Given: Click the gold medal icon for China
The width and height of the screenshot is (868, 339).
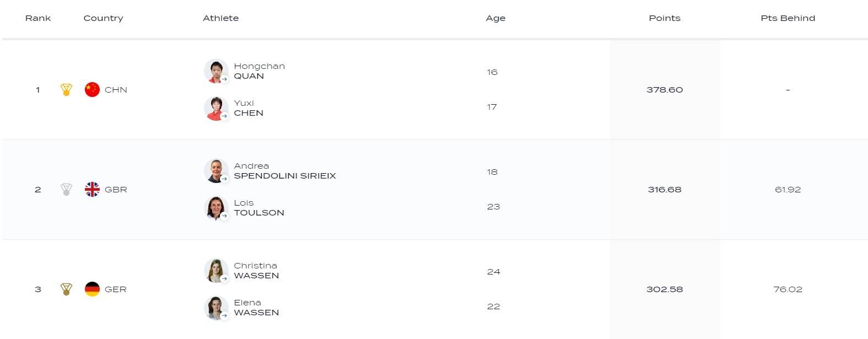Looking at the screenshot, I should coord(66,90).
